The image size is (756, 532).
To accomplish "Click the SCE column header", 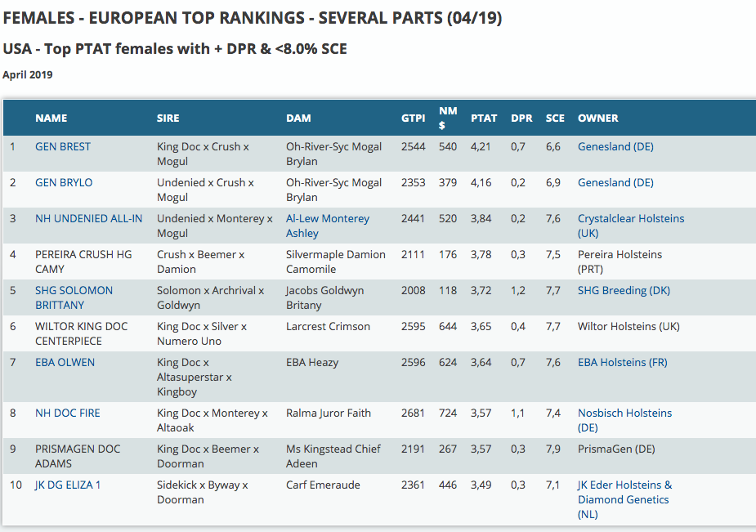I will click(555, 118).
